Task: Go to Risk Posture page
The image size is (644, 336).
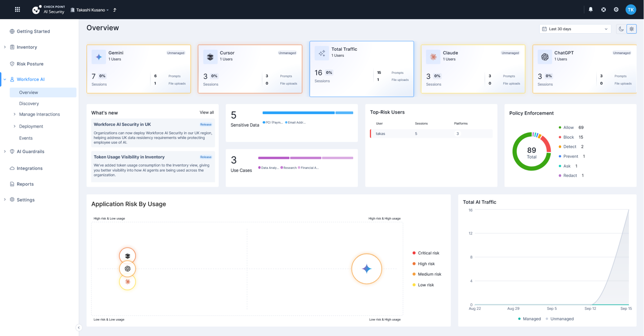Action: pos(30,64)
